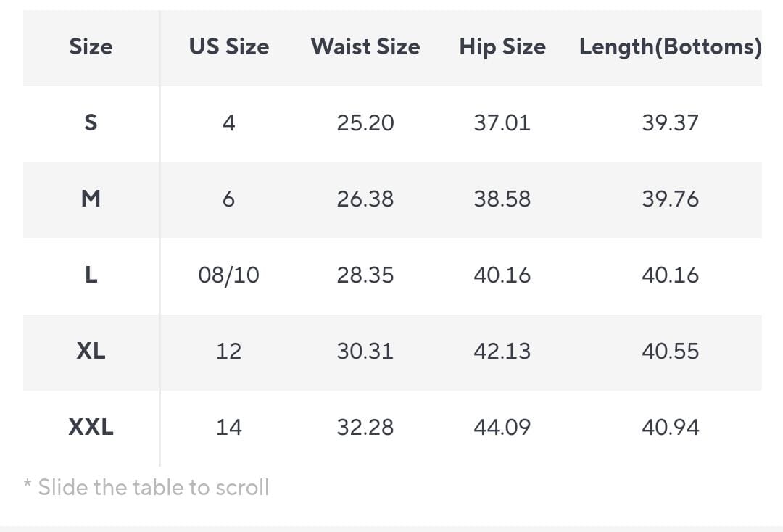This screenshot has height=532, width=783.
Task: Select waist size 32.28 value
Action: point(365,428)
